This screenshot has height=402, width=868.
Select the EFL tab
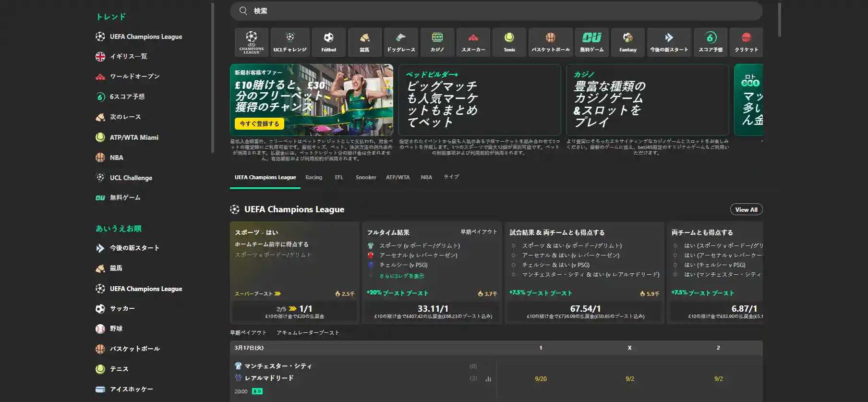339,177
